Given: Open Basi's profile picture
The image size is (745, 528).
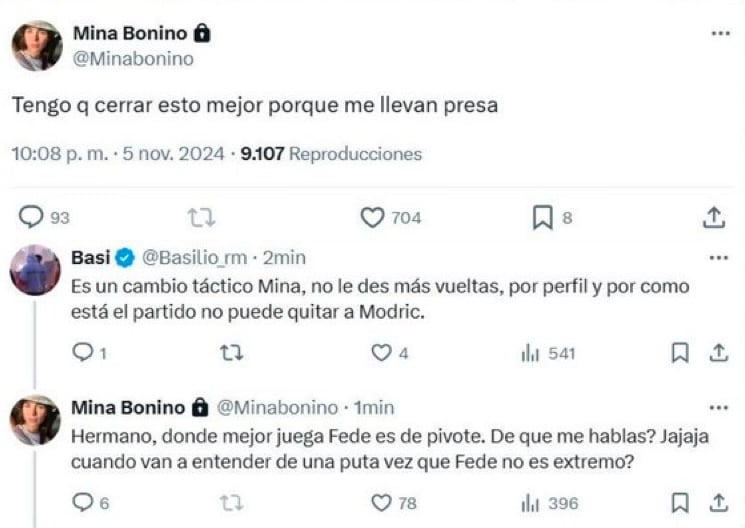Looking at the screenshot, I should pos(36,270).
